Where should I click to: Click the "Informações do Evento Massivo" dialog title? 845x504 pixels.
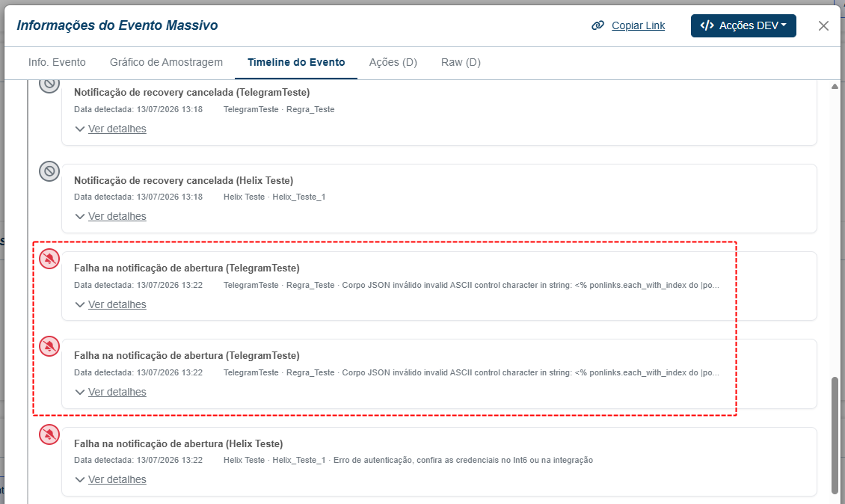(x=117, y=25)
